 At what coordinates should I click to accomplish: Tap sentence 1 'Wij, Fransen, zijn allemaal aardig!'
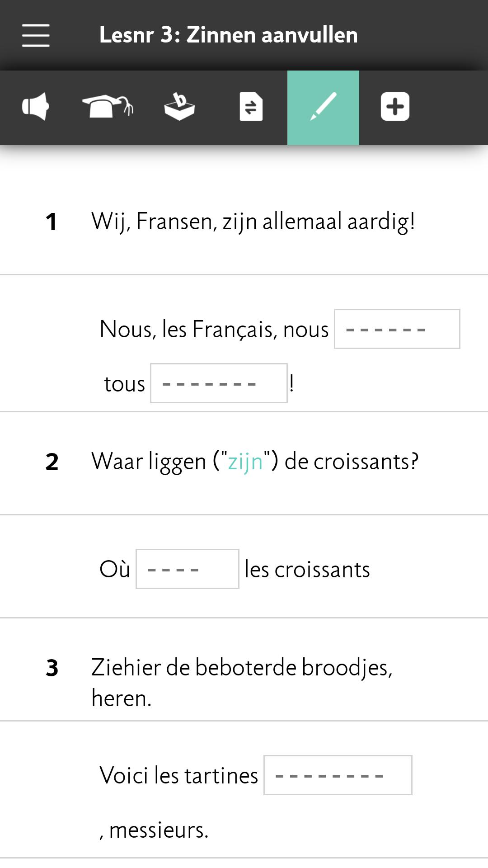(x=253, y=222)
